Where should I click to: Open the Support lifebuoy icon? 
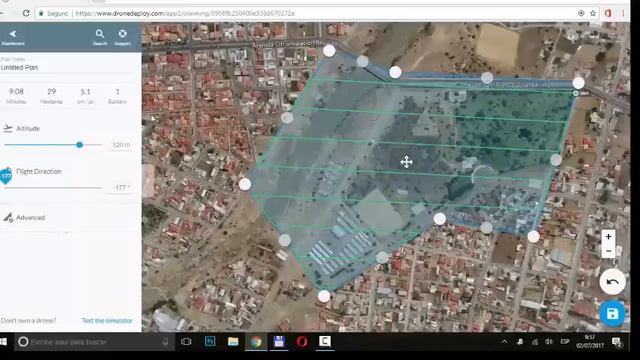click(122, 34)
